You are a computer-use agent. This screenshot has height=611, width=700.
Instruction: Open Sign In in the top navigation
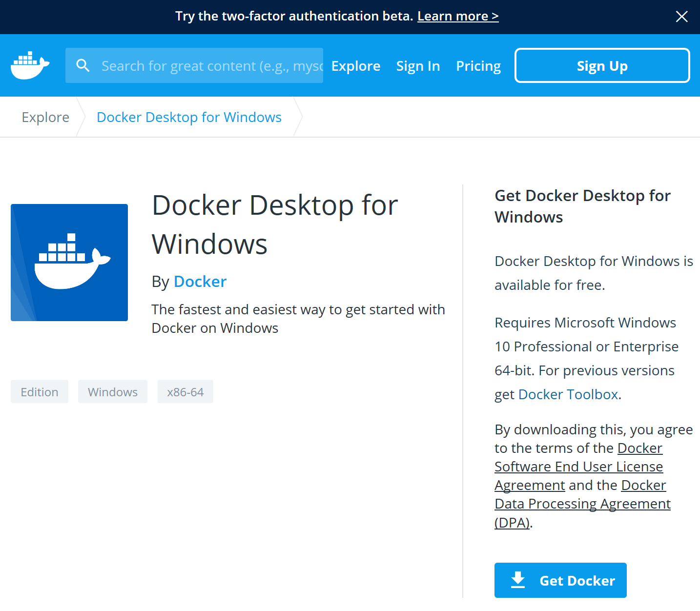418,66
